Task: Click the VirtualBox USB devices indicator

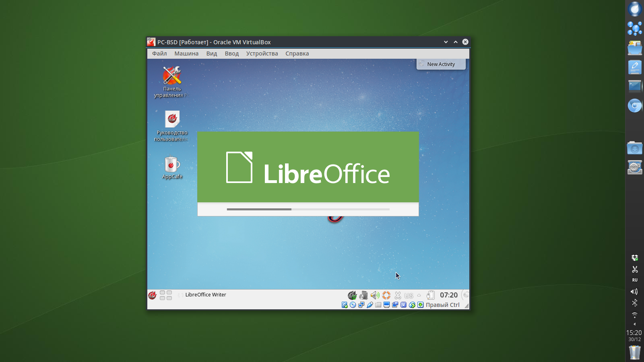Action: click(370, 305)
